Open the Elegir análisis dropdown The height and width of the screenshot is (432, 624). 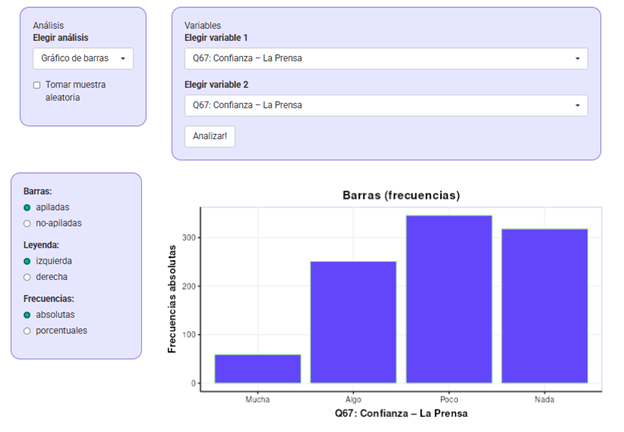pos(82,59)
